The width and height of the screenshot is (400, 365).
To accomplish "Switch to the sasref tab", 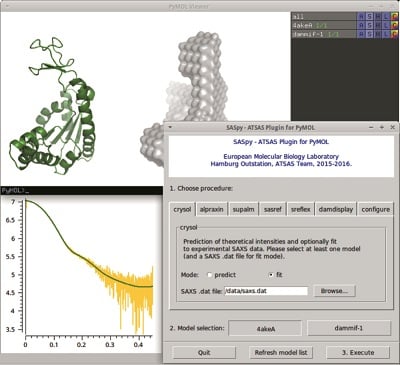I will pyautogui.click(x=273, y=209).
